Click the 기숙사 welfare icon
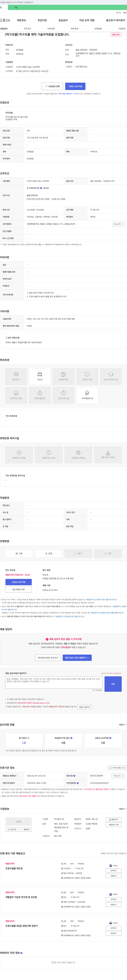This screenshot has width=127, height=980. tap(40, 376)
